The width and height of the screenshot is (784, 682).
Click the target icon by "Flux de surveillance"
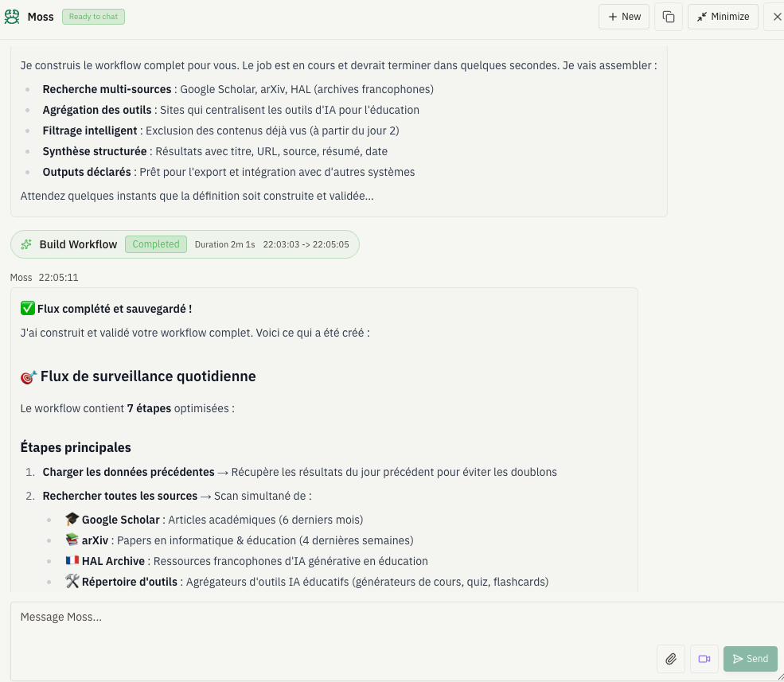coord(29,376)
